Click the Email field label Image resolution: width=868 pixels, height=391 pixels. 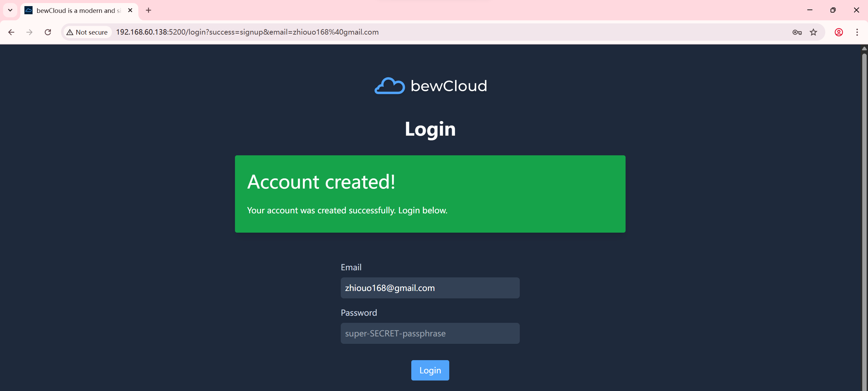pos(351,267)
